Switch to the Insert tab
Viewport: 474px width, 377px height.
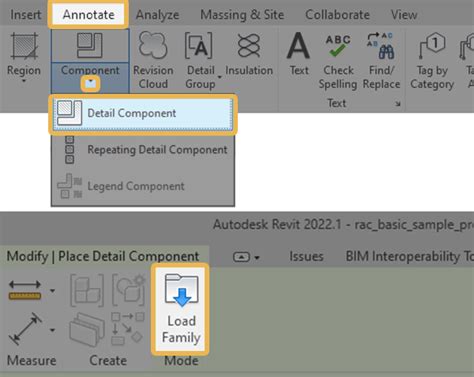(x=25, y=15)
